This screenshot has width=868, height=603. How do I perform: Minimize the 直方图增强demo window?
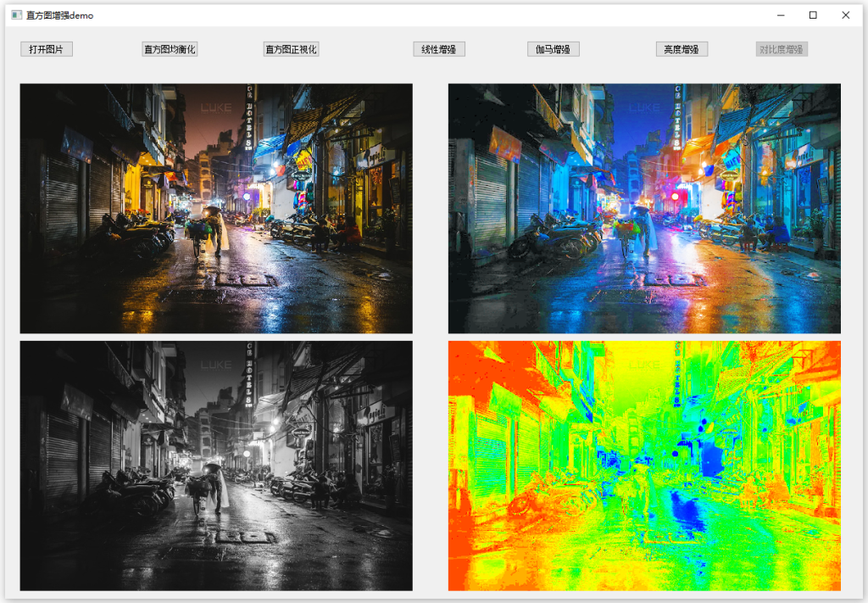781,15
